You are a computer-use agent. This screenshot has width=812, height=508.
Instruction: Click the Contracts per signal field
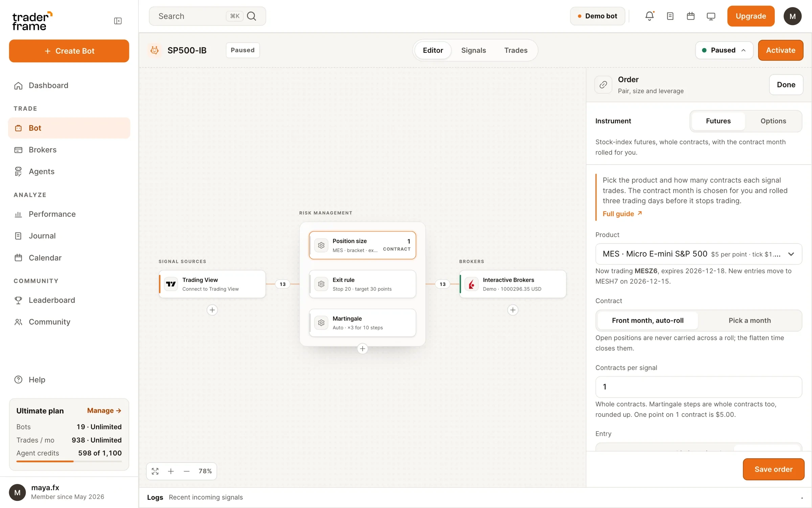click(x=699, y=387)
